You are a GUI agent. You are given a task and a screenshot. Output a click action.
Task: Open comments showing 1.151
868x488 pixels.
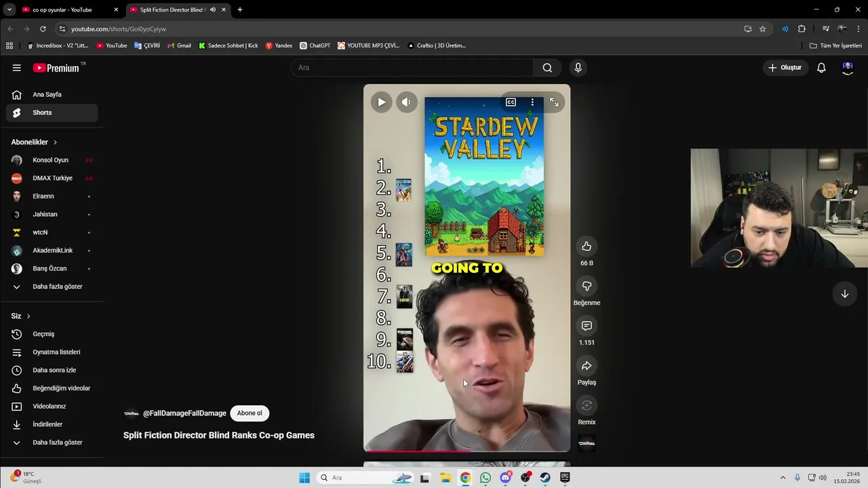click(x=587, y=326)
